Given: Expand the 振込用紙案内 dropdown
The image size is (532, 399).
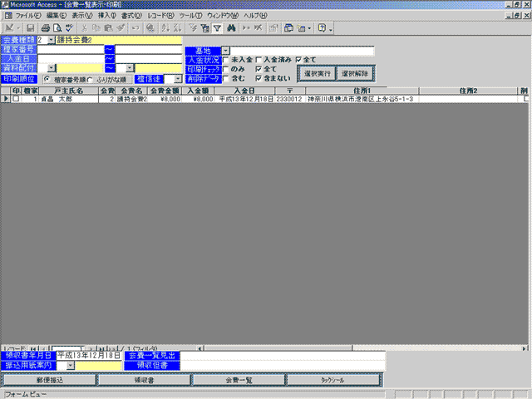Looking at the screenshot, I should [70, 365].
